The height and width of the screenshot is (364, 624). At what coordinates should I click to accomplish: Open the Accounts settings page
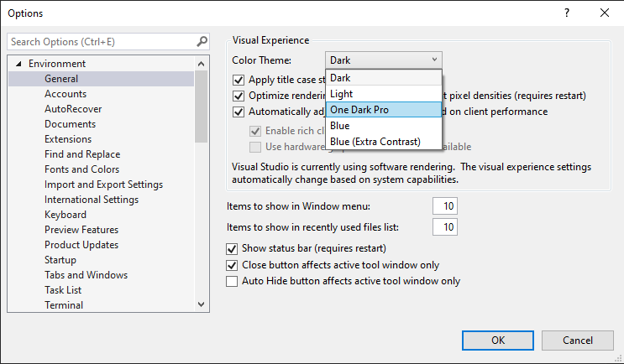coord(66,94)
